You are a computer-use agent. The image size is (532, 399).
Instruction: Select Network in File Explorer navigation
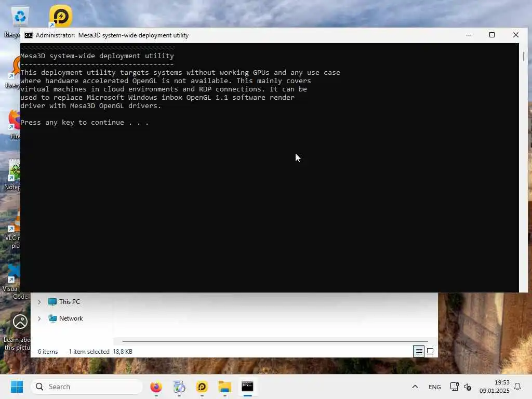(71, 318)
